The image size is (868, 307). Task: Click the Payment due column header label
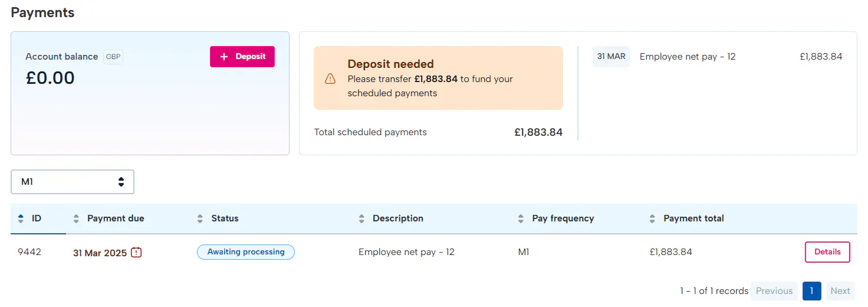[x=116, y=218]
